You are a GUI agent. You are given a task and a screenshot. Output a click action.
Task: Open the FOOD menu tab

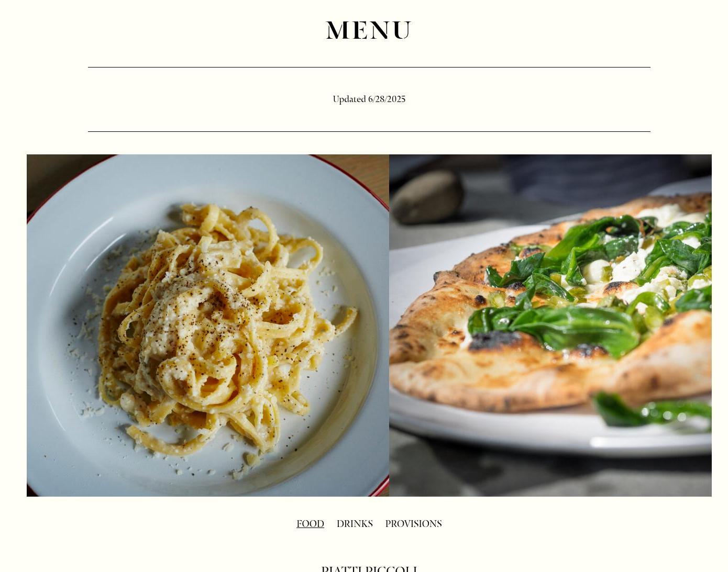point(310,524)
